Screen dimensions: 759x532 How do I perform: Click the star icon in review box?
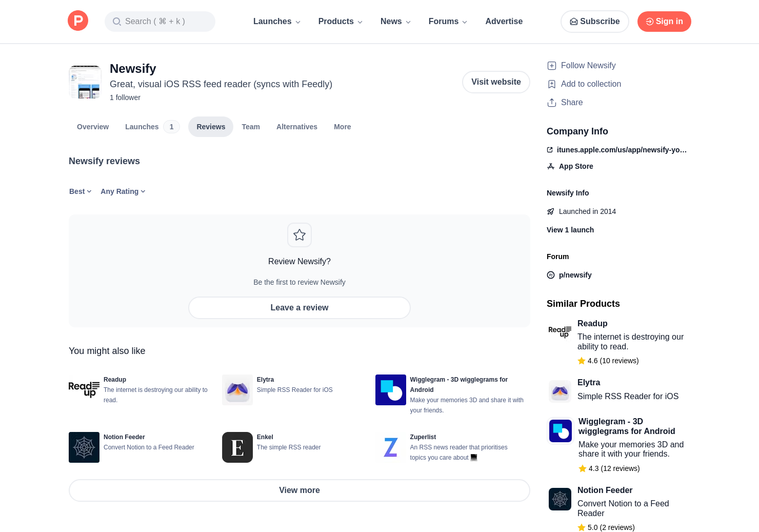coord(299,235)
